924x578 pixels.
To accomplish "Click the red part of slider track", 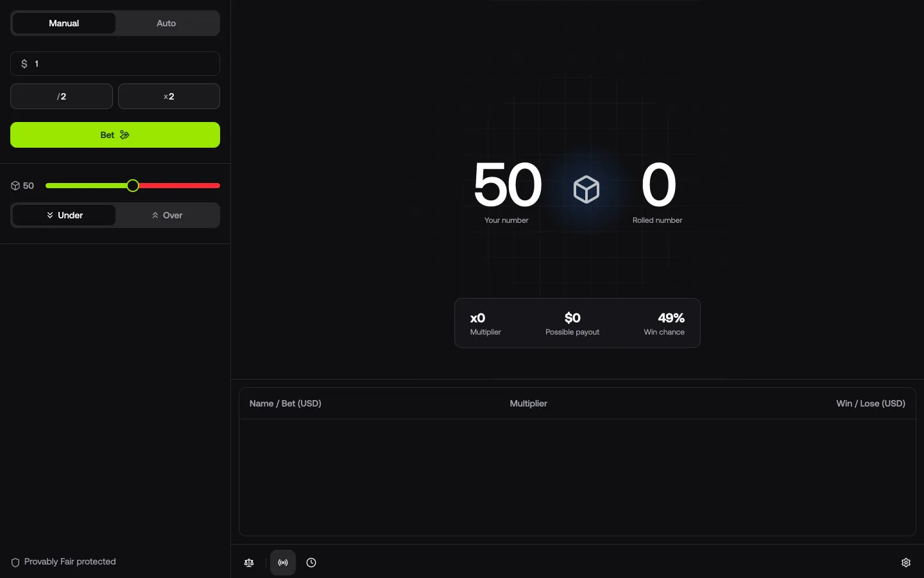I will 180,186.
